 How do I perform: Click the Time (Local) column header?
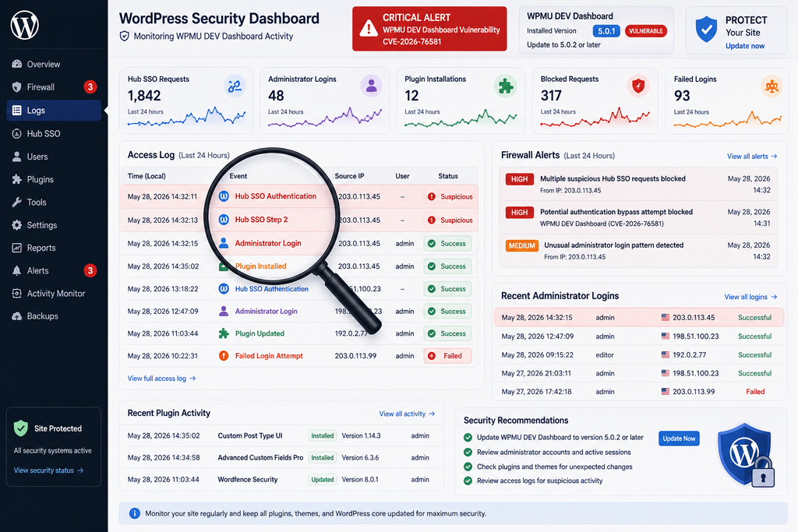[147, 176]
